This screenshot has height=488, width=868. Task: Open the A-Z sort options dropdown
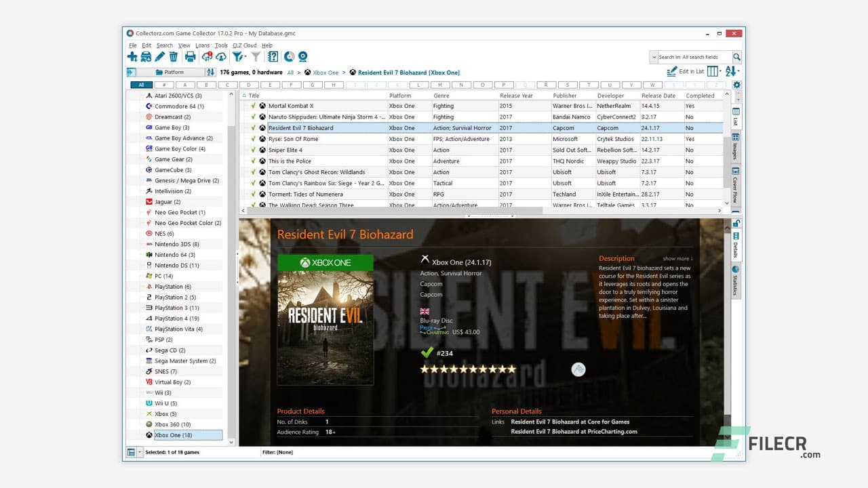[738, 72]
